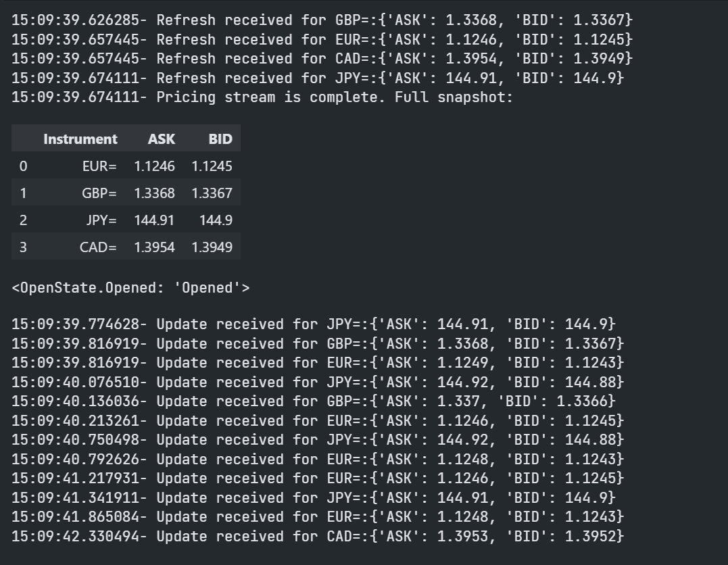Click the OpenState.Opened output text

[x=131, y=288]
